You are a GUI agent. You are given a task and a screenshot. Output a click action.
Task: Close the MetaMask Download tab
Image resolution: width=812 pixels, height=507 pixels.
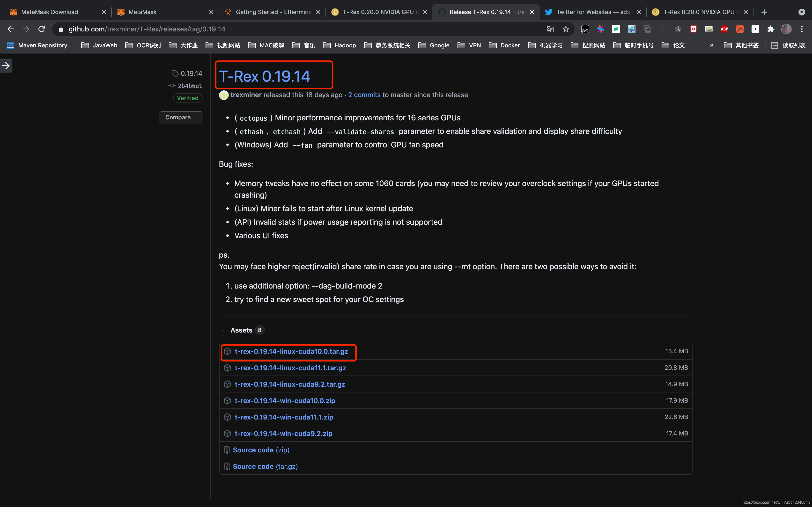104,12
